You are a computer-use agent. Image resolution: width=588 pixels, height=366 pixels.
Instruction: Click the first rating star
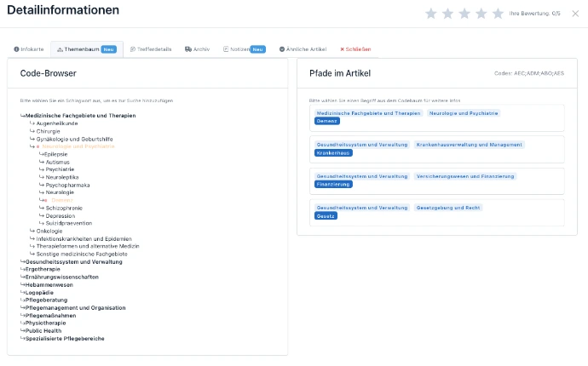coord(431,14)
